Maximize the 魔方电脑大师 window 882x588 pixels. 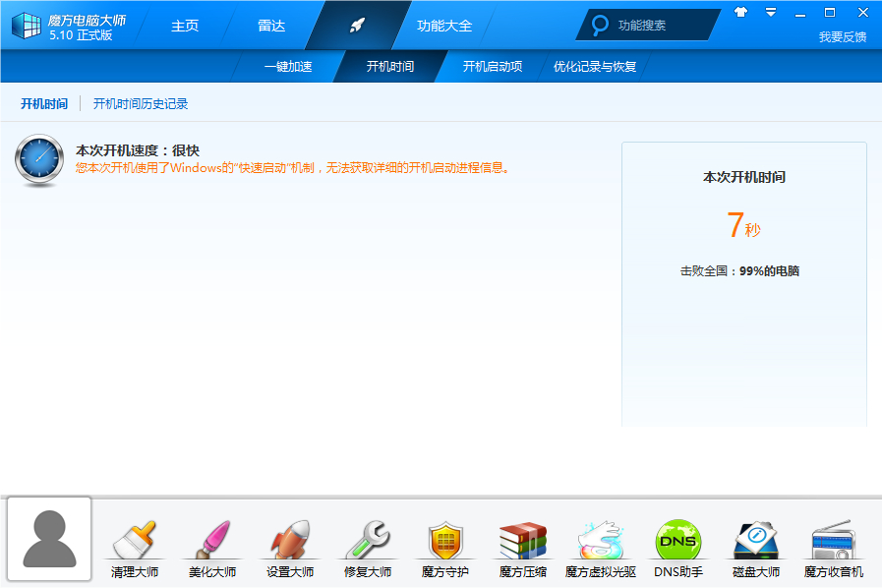click(x=830, y=12)
